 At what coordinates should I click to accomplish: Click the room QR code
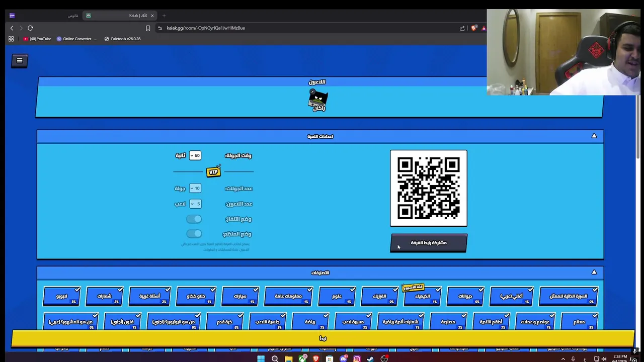tap(429, 188)
